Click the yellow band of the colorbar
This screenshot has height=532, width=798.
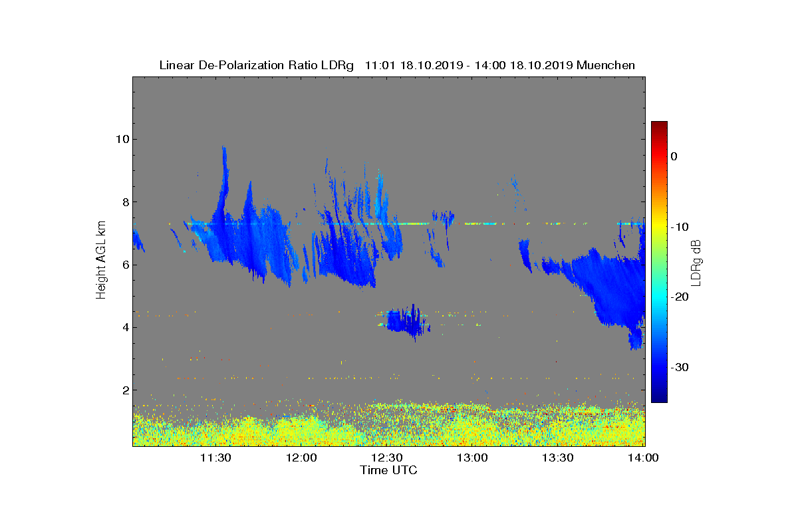[659, 227]
